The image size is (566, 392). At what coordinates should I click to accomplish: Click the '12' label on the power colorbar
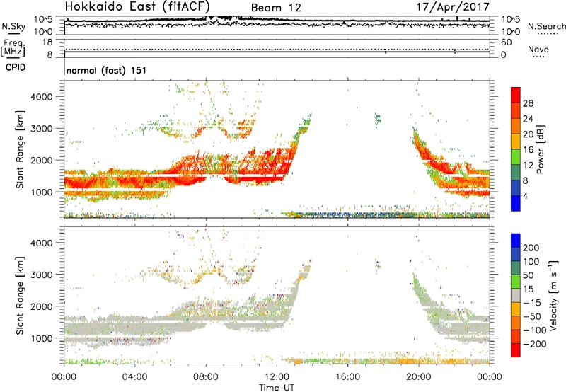pyautogui.click(x=528, y=166)
